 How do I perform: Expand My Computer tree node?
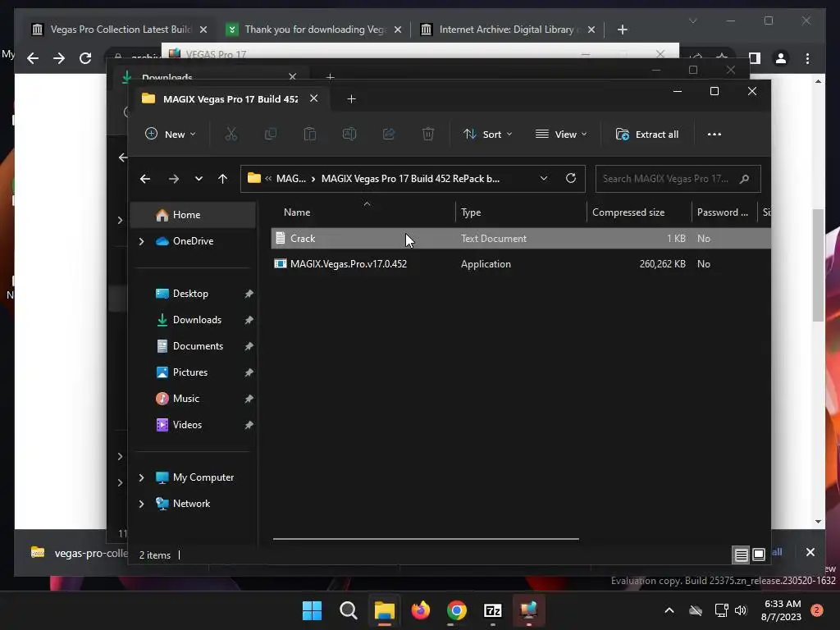(x=141, y=477)
